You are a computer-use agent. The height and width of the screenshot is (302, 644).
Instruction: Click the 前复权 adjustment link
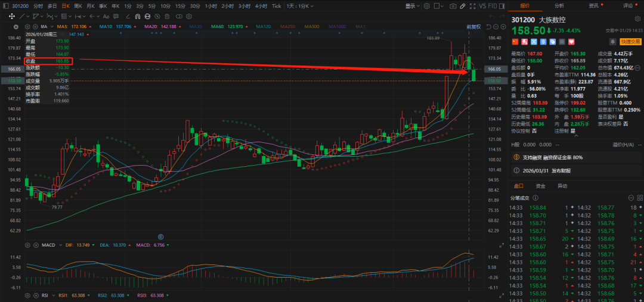[x=473, y=27]
